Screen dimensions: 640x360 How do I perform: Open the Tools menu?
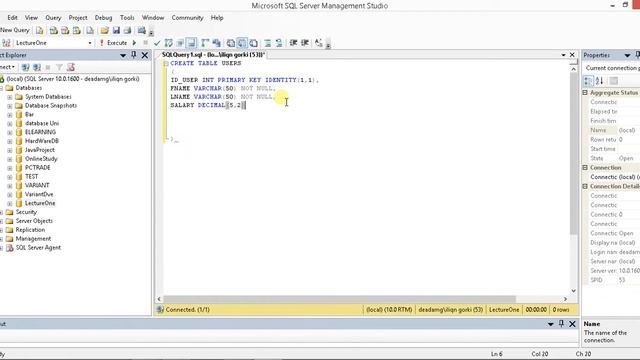coord(127,18)
